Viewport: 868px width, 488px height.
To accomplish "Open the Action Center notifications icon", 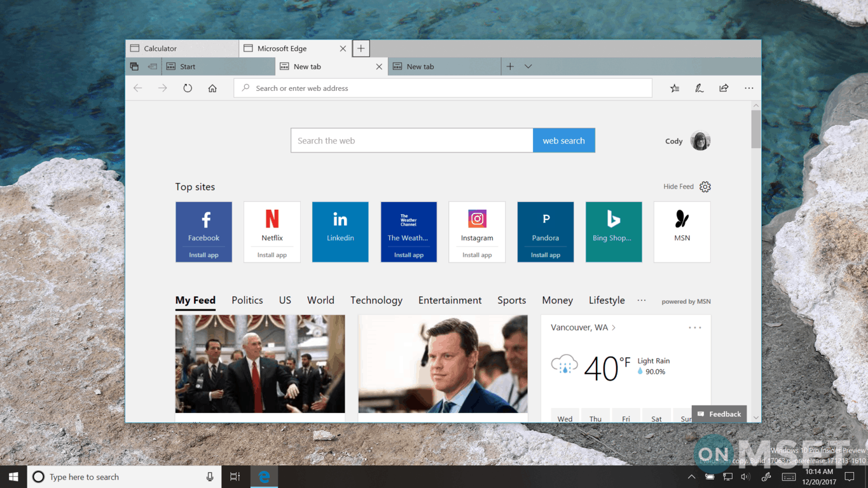I will point(850,477).
